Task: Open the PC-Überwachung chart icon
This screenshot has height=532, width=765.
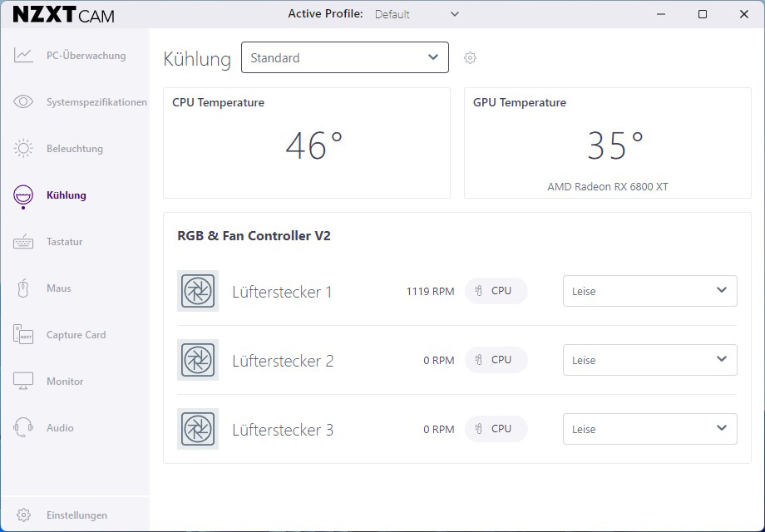Action: (23, 55)
